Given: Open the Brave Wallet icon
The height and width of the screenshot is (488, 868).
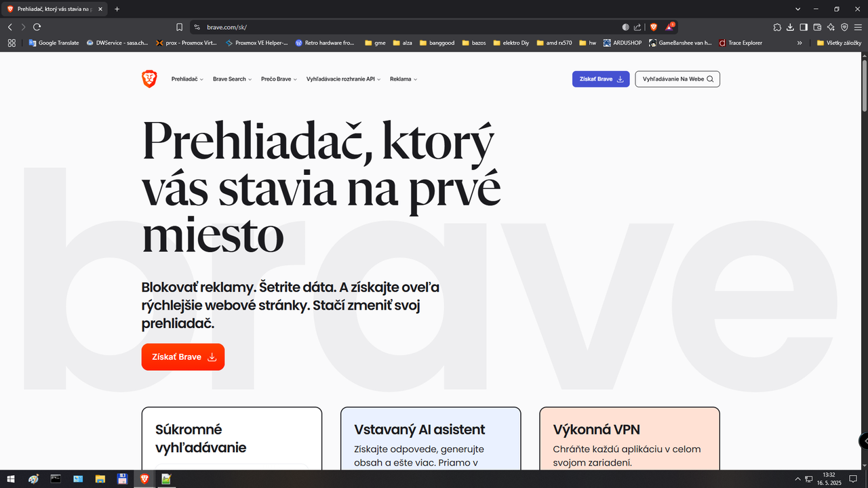Looking at the screenshot, I should click(817, 27).
